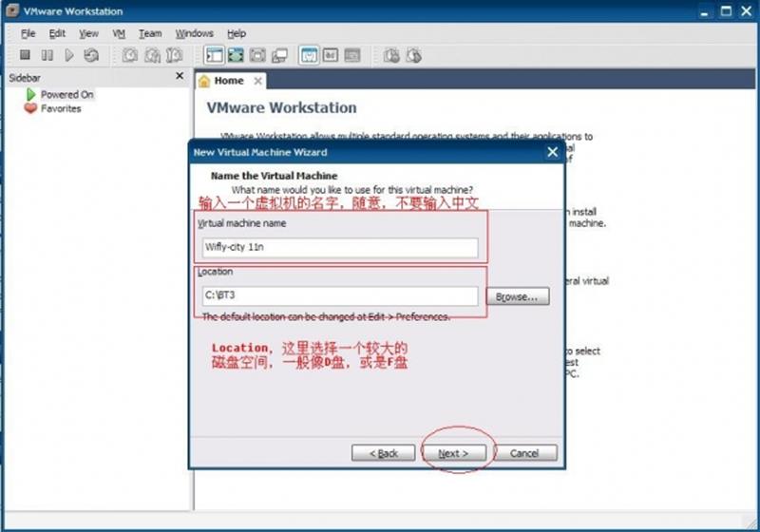Click 'What name would you like' question text
The height and width of the screenshot is (532, 760).
(351, 189)
